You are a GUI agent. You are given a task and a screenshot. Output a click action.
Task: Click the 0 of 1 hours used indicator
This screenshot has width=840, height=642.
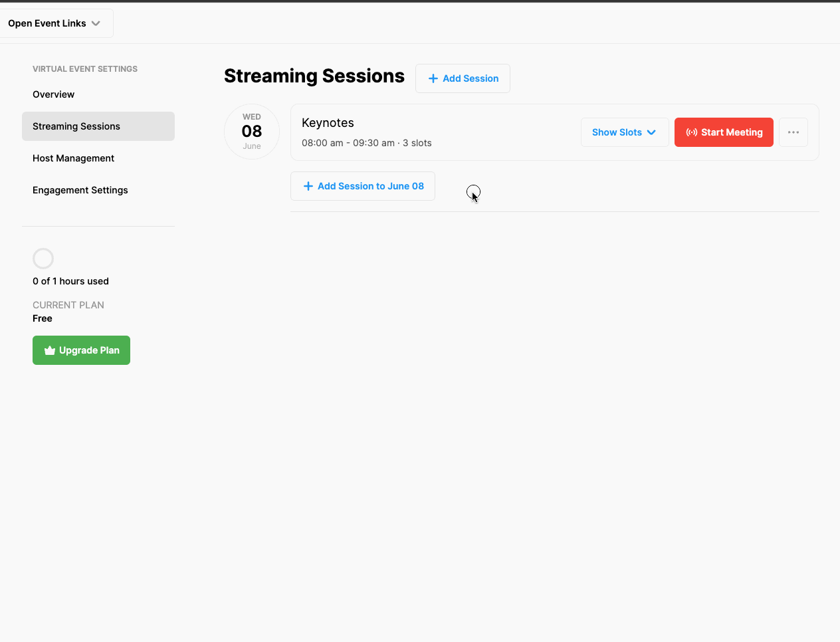(70, 281)
